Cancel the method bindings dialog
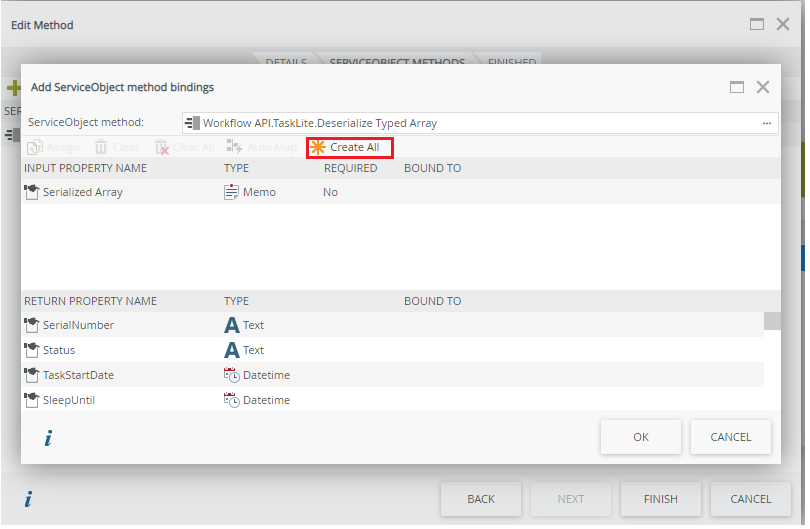 click(x=730, y=437)
